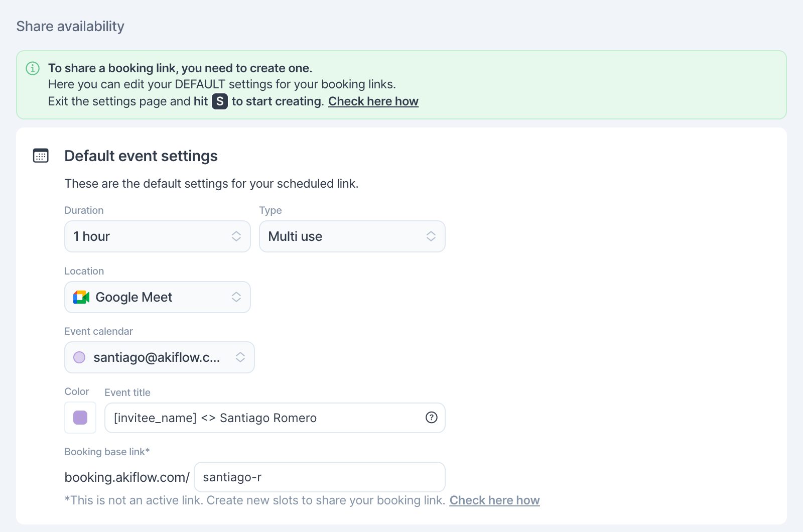803x532 pixels.
Task: Click the chevron arrows in the Location field
Action: click(236, 297)
